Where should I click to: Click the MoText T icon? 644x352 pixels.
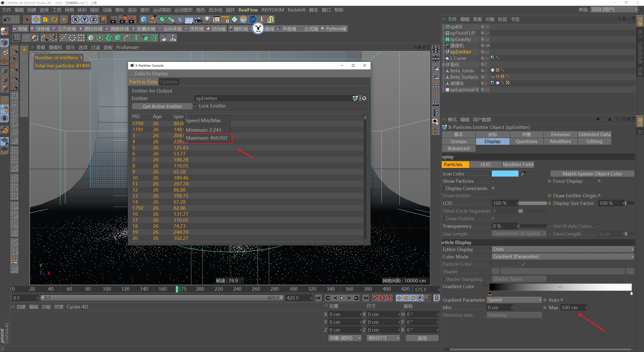[x=136, y=38]
